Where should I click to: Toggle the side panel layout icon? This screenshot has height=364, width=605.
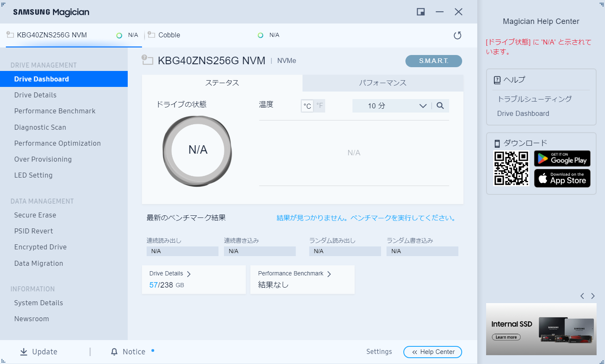[420, 12]
